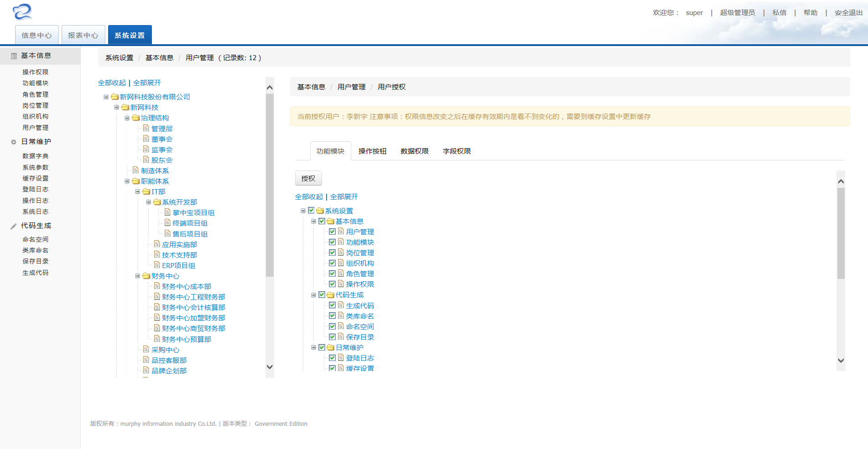868x449 pixels.
Task: Click the 基本信息 sidebar list icon
Action: point(14,56)
